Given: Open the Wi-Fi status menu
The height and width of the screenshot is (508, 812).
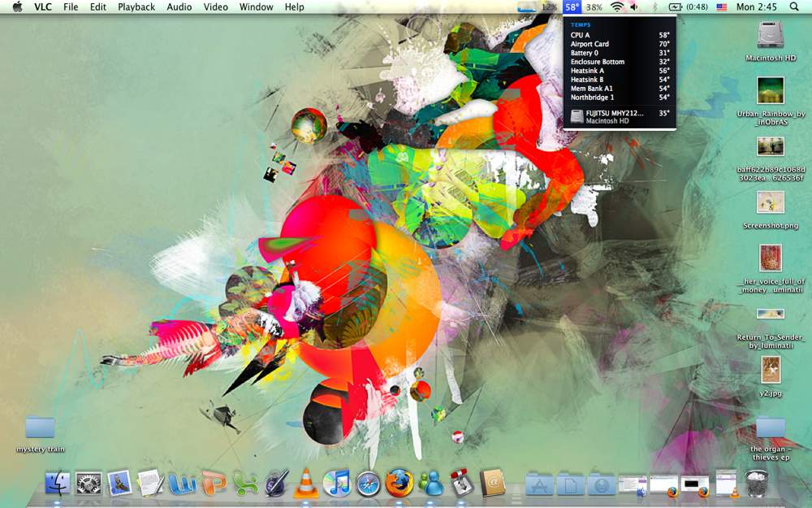Looking at the screenshot, I should (617, 7).
